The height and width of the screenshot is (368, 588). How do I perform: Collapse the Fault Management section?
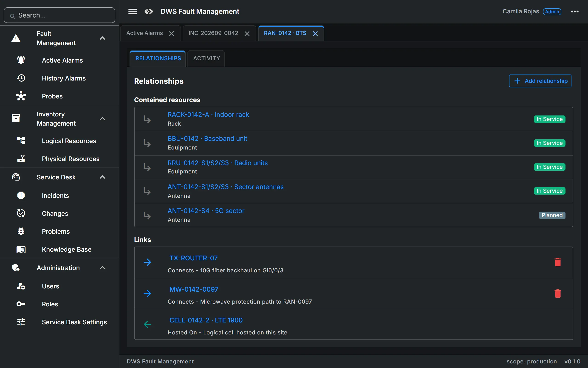pos(102,38)
